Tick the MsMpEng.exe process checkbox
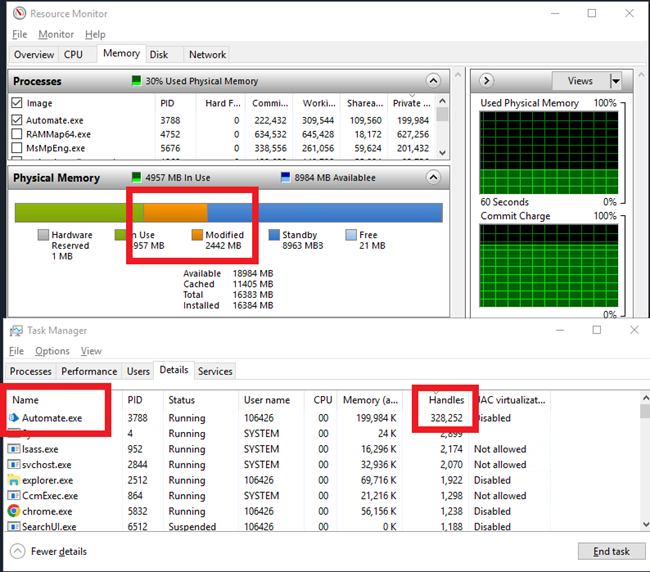The height and width of the screenshot is (572, 650). point(17,149)
